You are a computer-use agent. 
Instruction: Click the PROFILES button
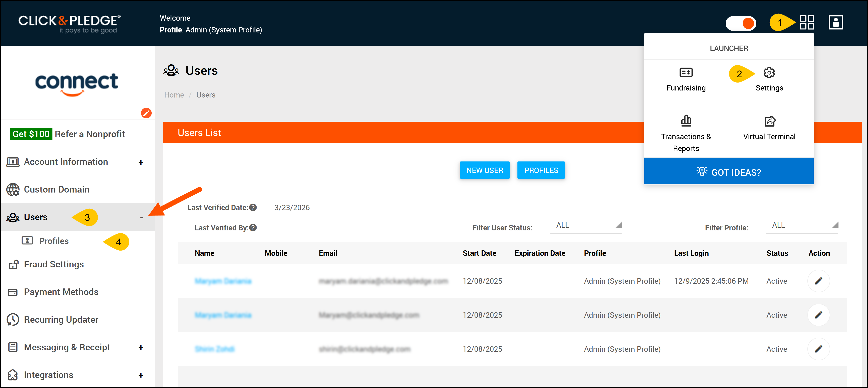(541, 170)
